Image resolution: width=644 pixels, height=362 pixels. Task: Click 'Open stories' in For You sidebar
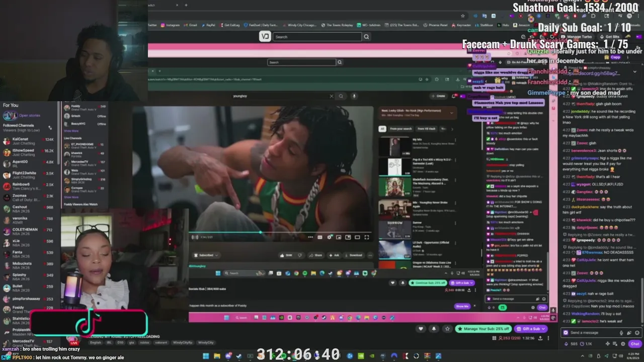click(x=29, y=115)
